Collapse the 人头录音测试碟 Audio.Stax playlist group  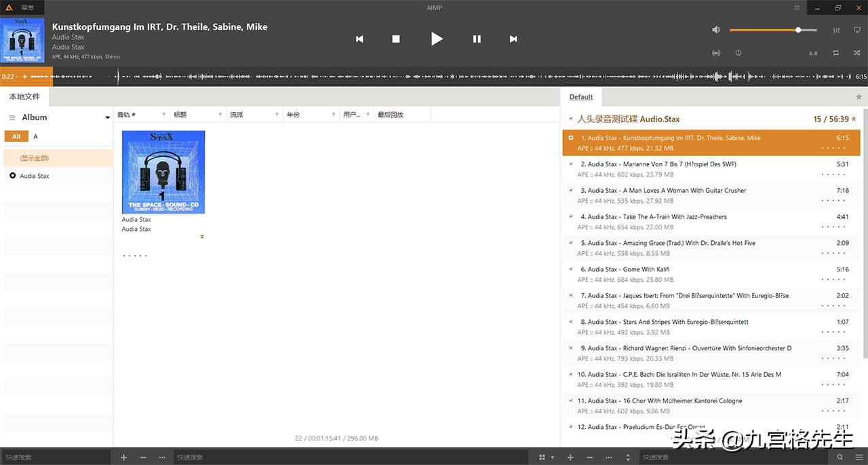[x=571, y=119]
